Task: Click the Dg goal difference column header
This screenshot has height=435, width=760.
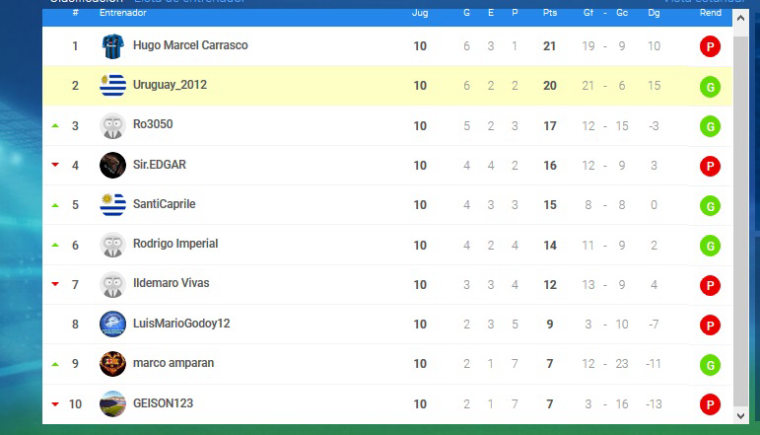Action: pyautogui.click(x=654, y=13)
